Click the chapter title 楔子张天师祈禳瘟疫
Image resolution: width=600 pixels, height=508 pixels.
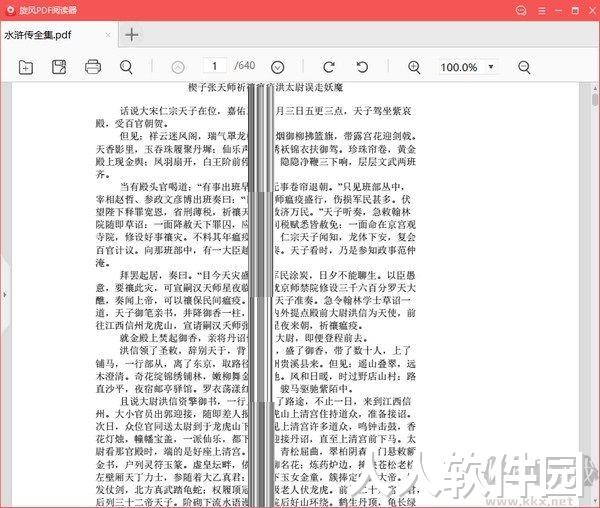pyautogui.click(x=265, y=88)
